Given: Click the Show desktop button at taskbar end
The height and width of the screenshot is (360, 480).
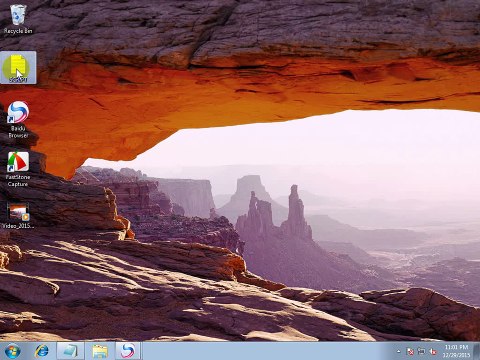Looking at the screenshot, I should click(477, 351).
